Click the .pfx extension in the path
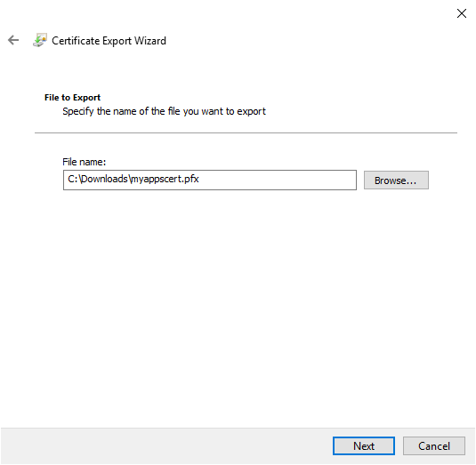 190,179
